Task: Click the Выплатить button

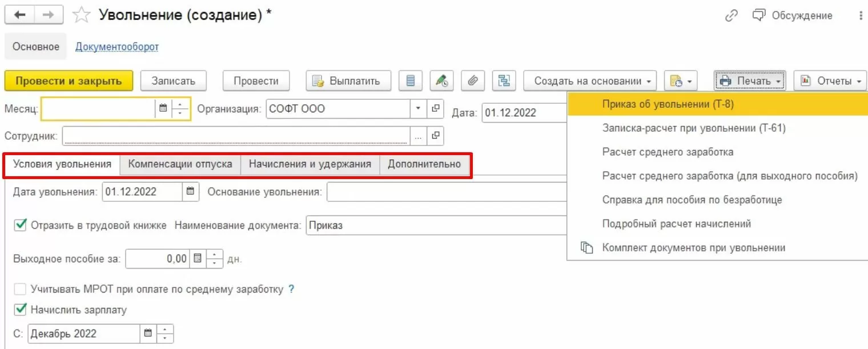Action: 348,81
